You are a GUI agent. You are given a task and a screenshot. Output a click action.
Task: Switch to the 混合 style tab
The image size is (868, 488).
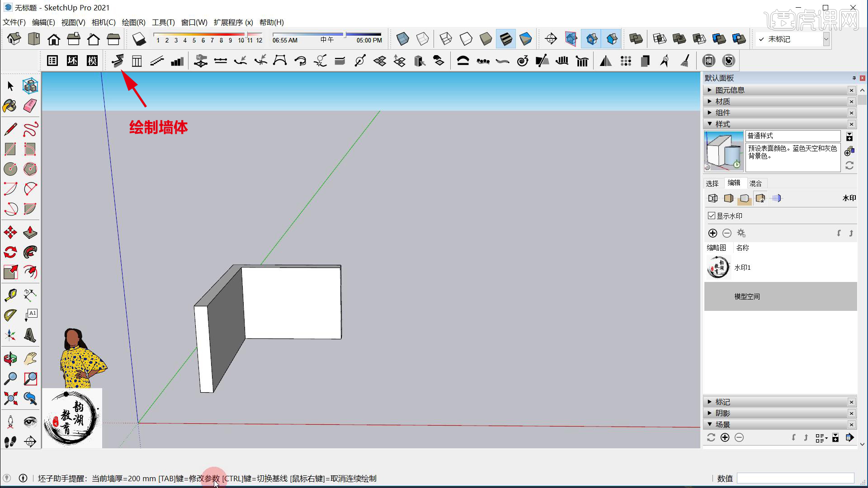click(755, 183)
